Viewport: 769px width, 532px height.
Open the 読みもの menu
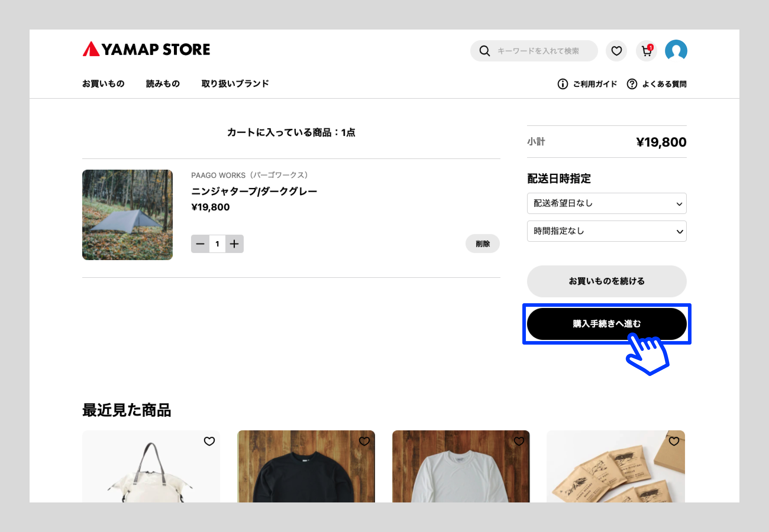163,84
